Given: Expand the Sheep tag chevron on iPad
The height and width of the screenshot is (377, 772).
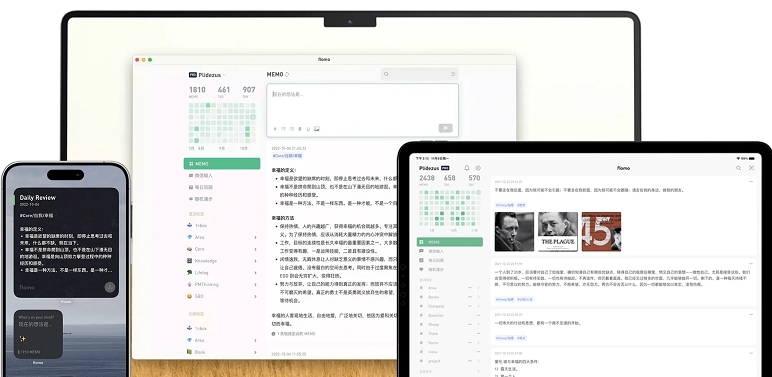Looking at the screenshot, I should tap(478, 325).
